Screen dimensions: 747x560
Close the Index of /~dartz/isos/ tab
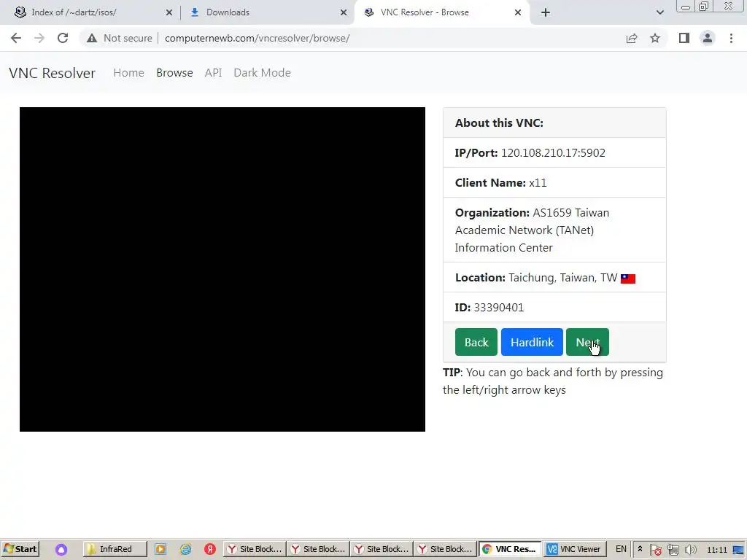point(169,12)
